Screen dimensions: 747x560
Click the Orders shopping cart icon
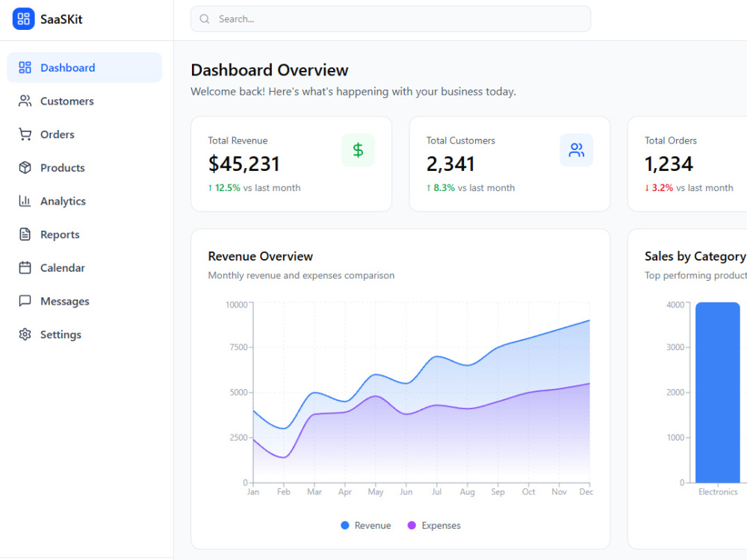pyautogui.click(x=25, y=134)
